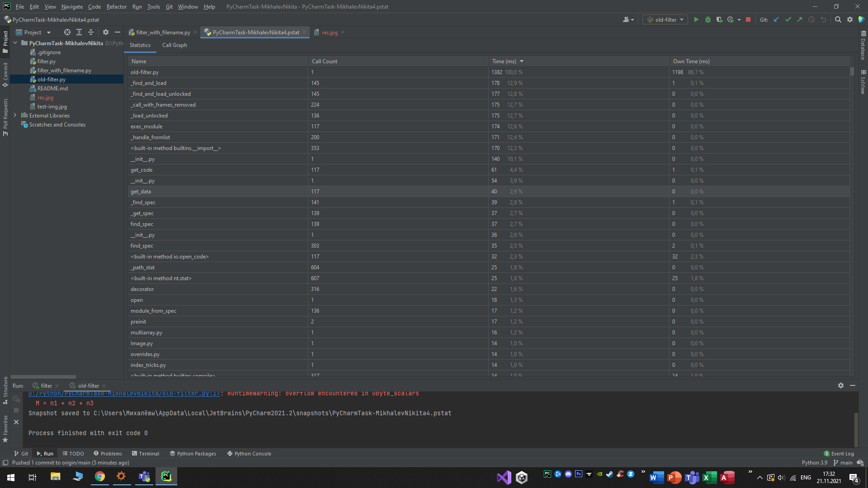
Task: Collapse all in Project panel
Action: click(91, 32)
